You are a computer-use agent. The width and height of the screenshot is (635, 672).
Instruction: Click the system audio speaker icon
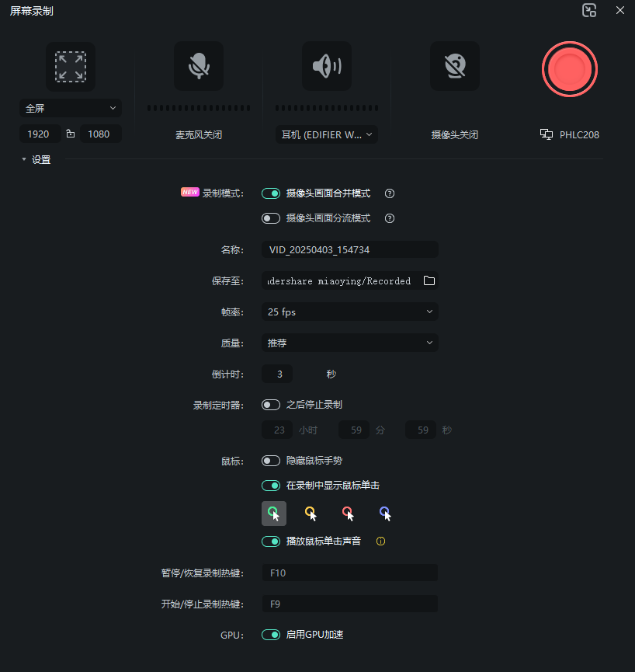point(327,66)
